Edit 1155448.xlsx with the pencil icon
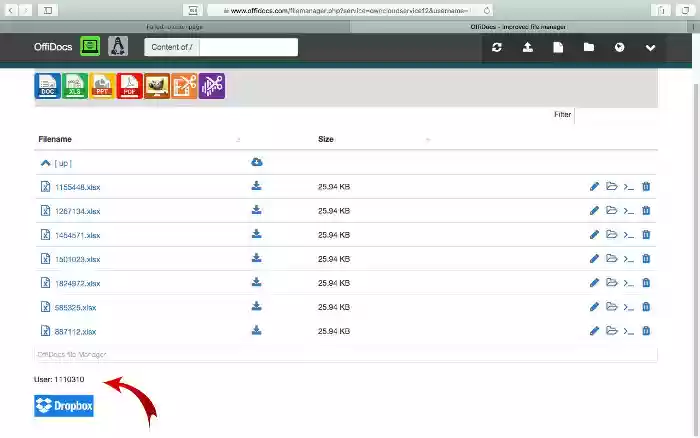700x438 pixels. point(594,187)
